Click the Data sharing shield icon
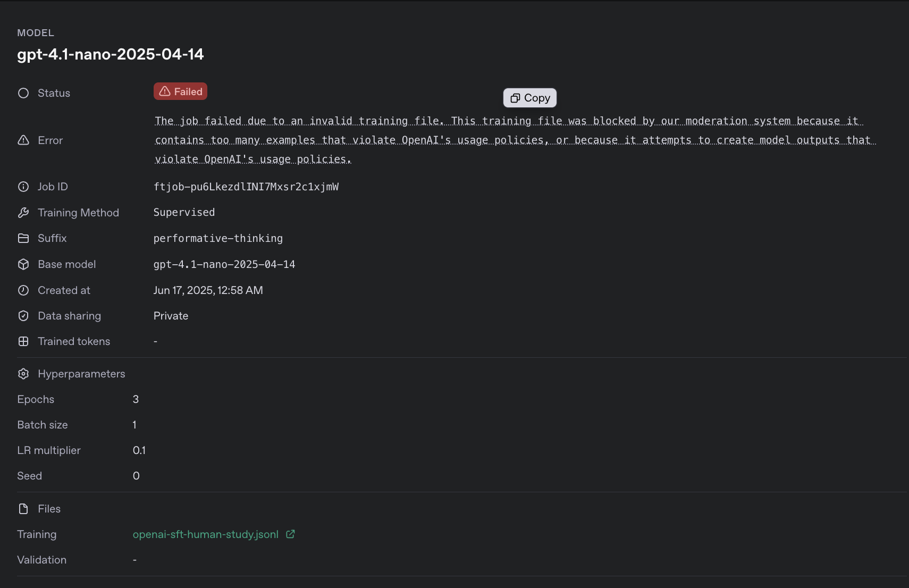The height and width of the screenshot is (588, 909). point(23,316)
